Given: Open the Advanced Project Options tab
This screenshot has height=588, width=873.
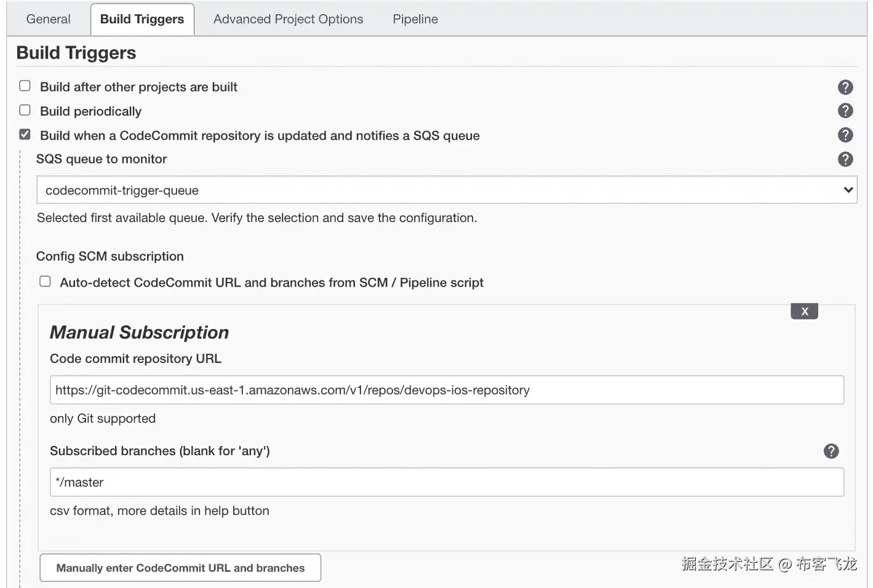Looking at the screenshot, I should click(288, 19).
